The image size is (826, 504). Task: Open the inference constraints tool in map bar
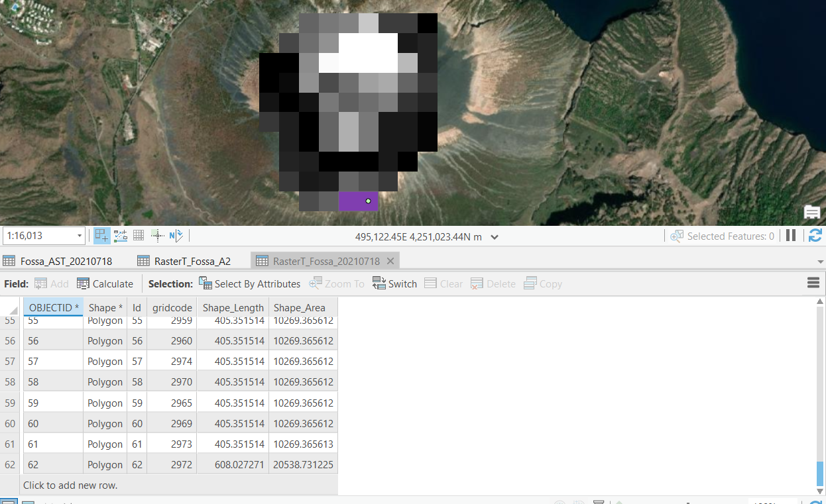coord(121,235)
